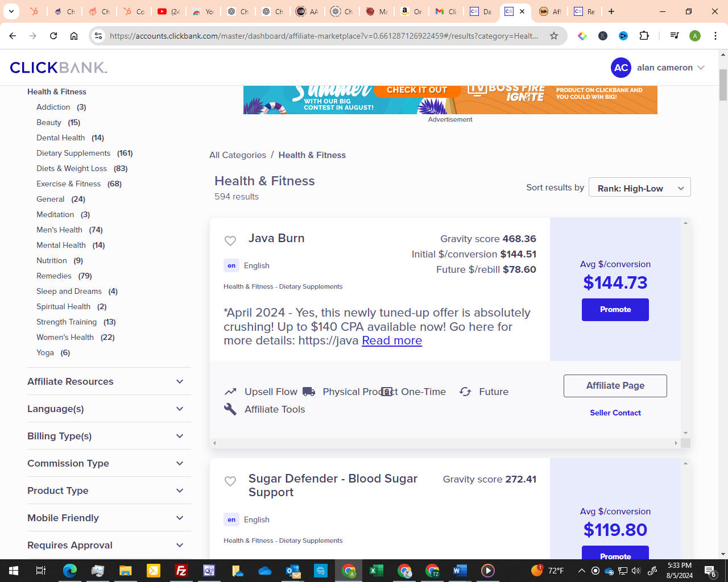Screen dimensions: 728x582
Task: Open the tab search dropdown arrow
Action: coord(11,11)
